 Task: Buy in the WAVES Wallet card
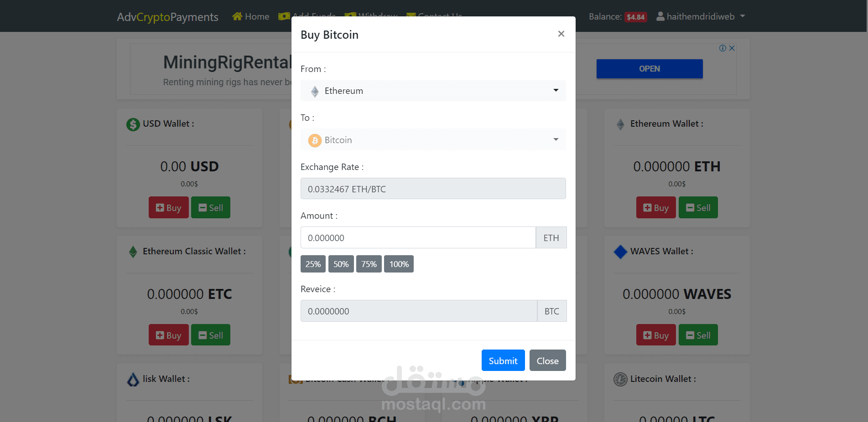click(x=656, y=335)
